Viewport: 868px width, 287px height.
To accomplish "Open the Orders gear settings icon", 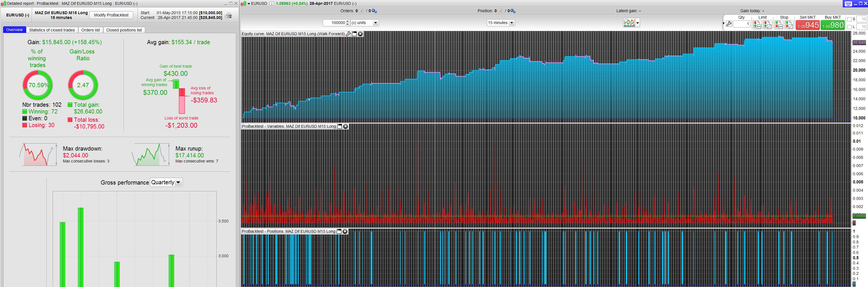I will point(374,11).
